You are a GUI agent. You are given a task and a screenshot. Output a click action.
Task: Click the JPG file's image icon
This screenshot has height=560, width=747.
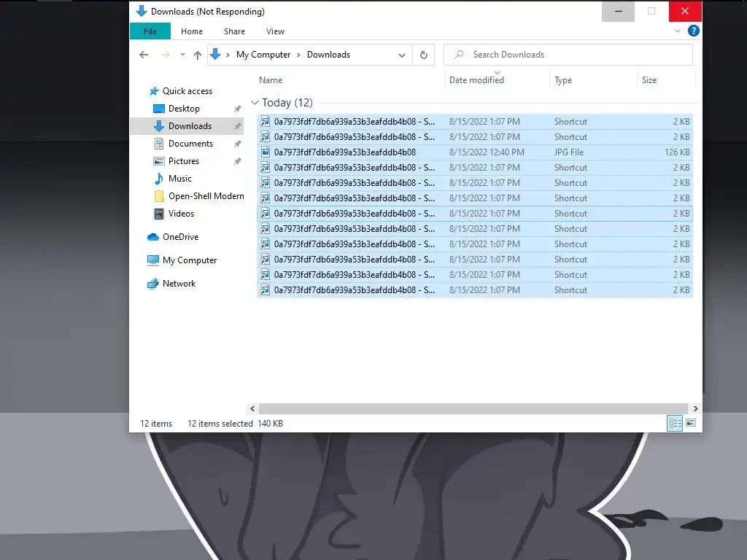266,152
